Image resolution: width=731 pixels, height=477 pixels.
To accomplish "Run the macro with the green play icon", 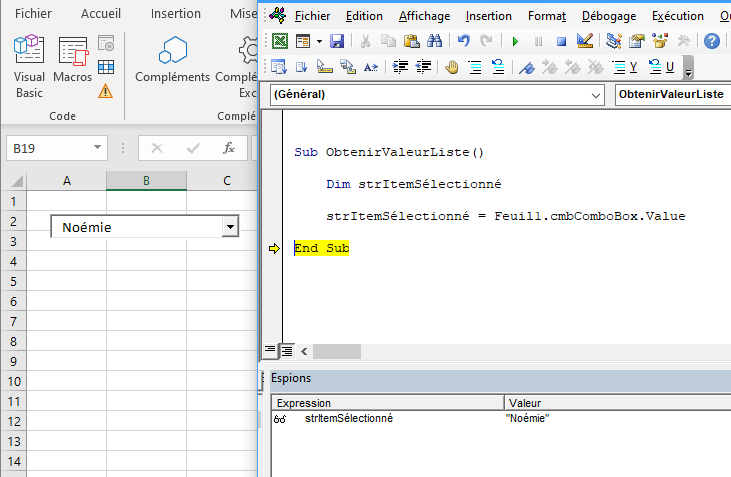I will pyautogui.click(x=515, y=41).
